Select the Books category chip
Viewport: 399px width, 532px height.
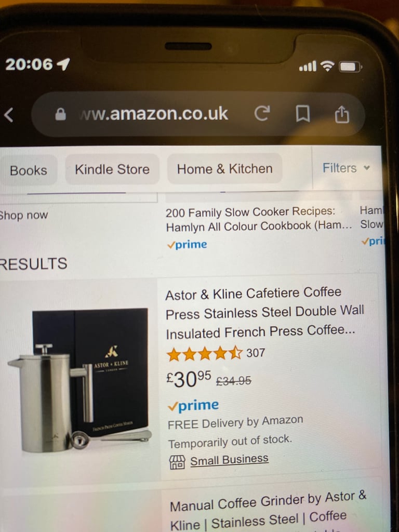click(x=29, y=170)
